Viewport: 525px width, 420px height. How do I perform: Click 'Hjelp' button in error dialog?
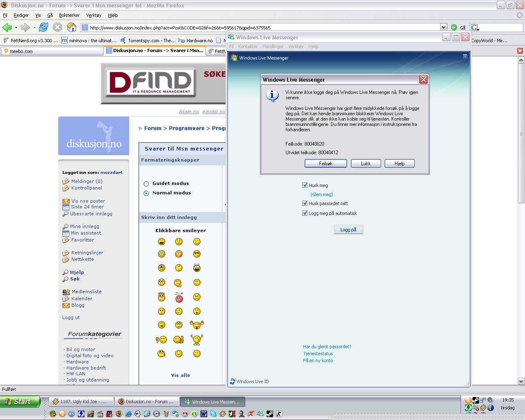point(399,164)
